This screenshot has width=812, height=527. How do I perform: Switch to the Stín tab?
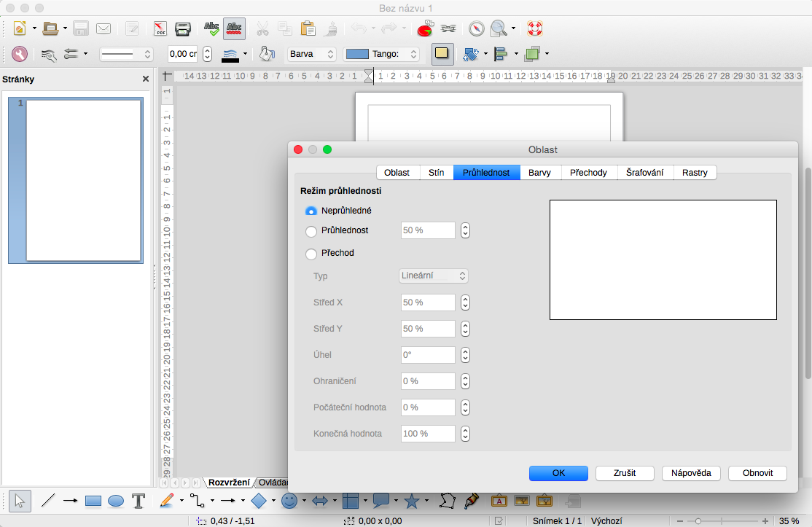click(x=436, y=173)
